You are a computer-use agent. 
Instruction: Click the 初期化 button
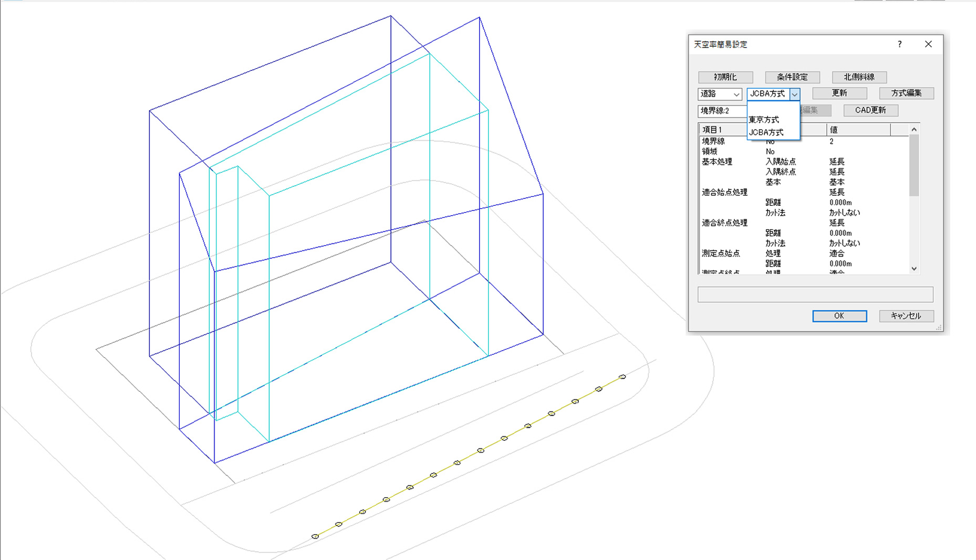pyautogui.click(x=725, y=77)
